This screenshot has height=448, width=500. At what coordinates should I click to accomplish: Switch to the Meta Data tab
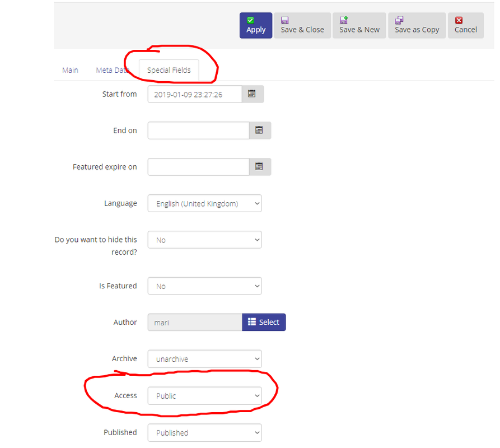tap(113, 70)
